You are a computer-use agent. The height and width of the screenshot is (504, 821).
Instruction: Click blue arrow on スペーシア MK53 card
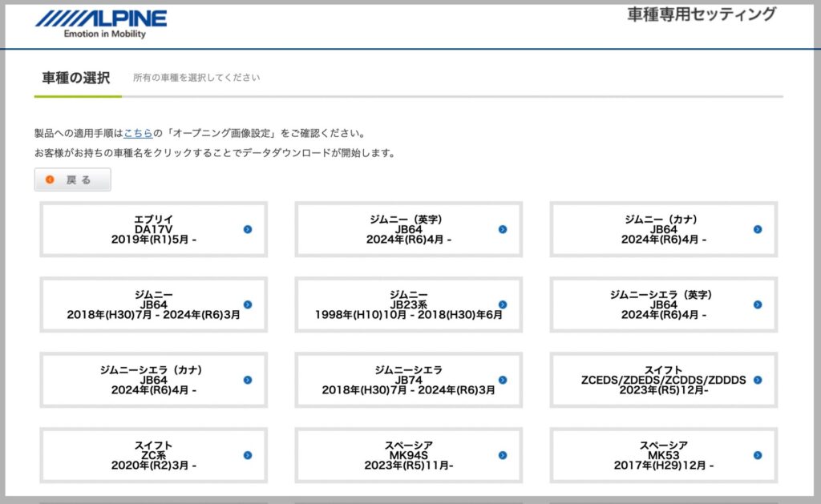[x=758, y=455]
